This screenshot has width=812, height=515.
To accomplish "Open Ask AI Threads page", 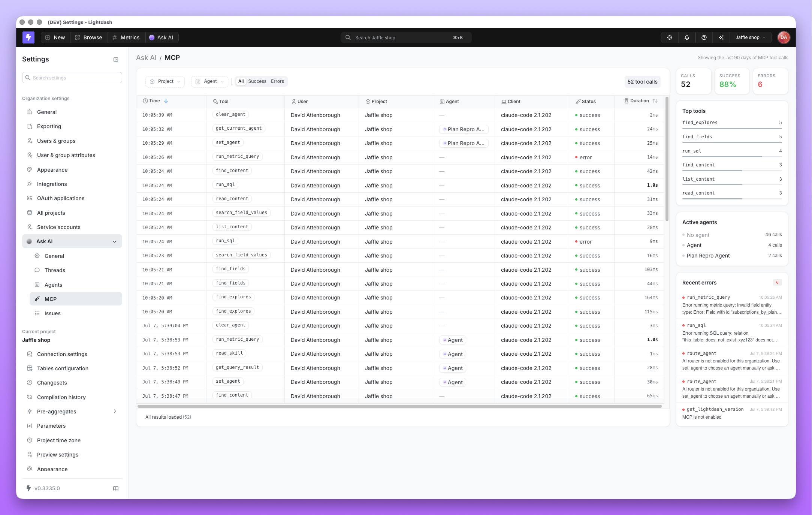I will pyautogui.click(x=76, y=270).
